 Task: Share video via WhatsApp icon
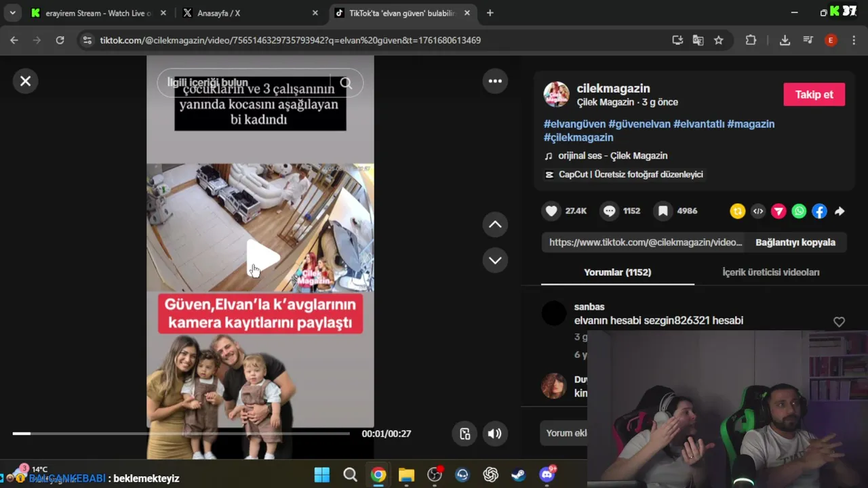click(799, 211)
